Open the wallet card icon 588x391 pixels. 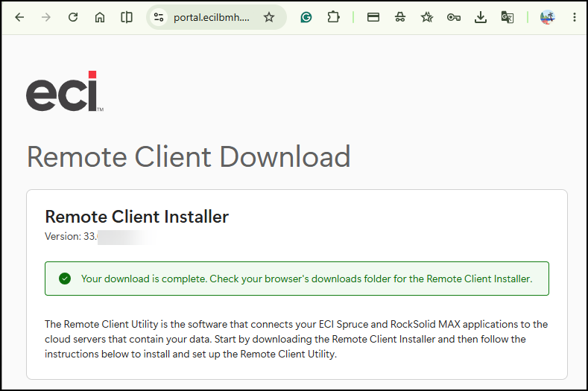[x=373, y=17]
